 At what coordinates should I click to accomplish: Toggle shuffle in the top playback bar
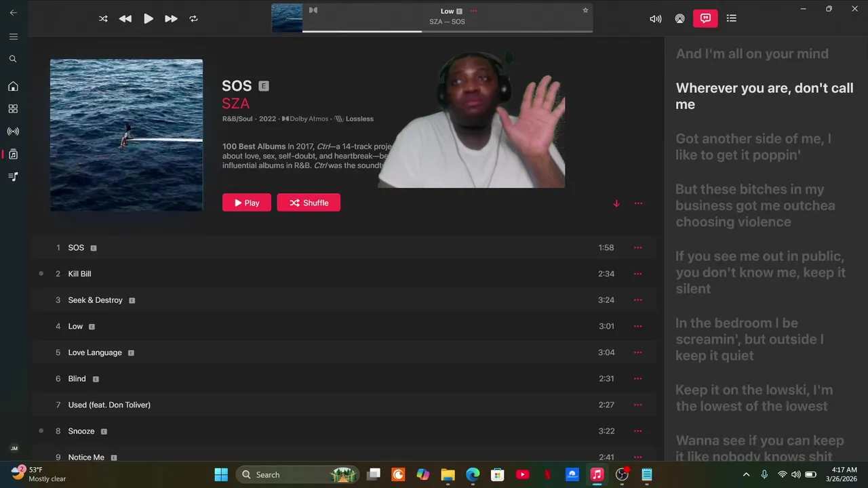point(103,19)
